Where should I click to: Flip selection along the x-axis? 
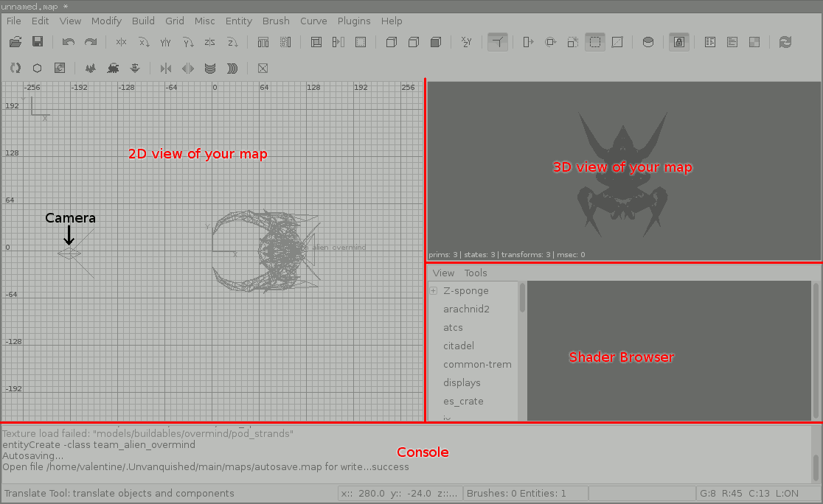(122, 43)
